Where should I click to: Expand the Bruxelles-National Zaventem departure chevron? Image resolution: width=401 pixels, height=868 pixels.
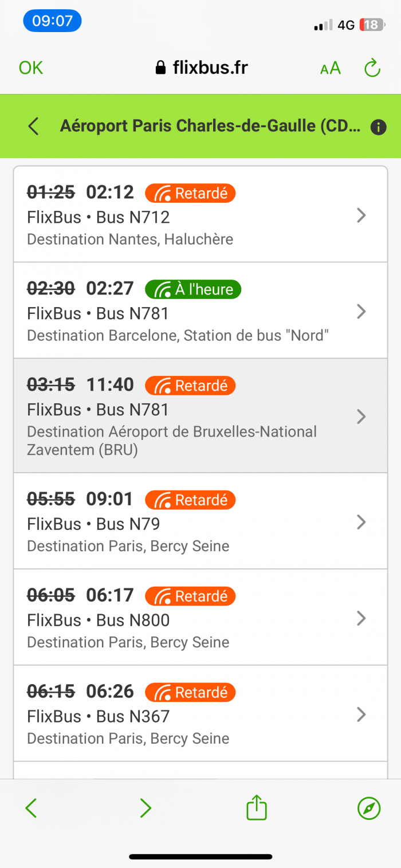point(361,416)
